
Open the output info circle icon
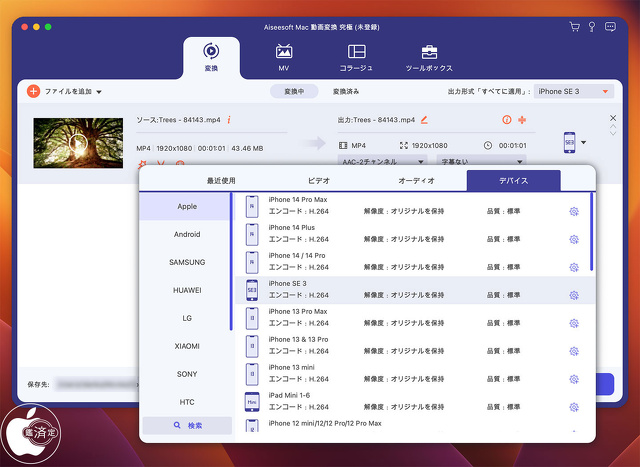(x=507, y=120)
